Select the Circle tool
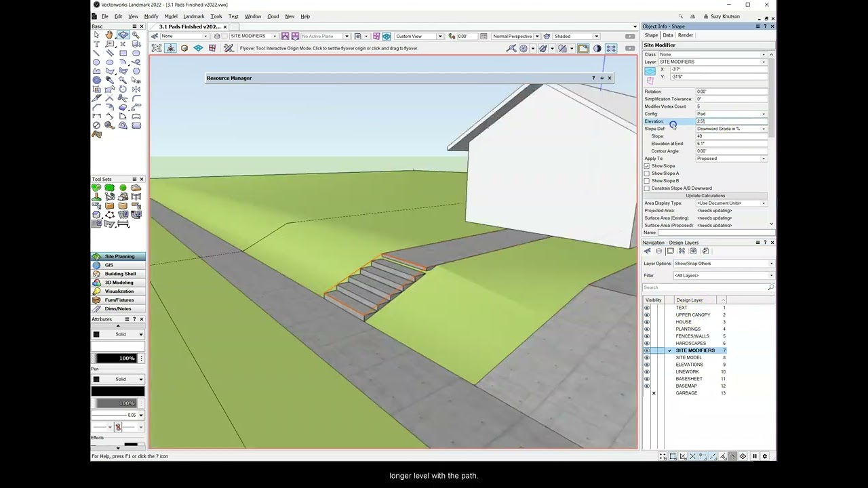The width and height of the screenshot is (868, 488). tap(96, 62)
